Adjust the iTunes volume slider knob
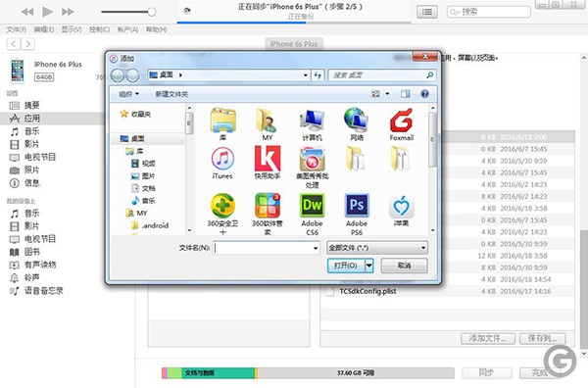 point(152,12)
